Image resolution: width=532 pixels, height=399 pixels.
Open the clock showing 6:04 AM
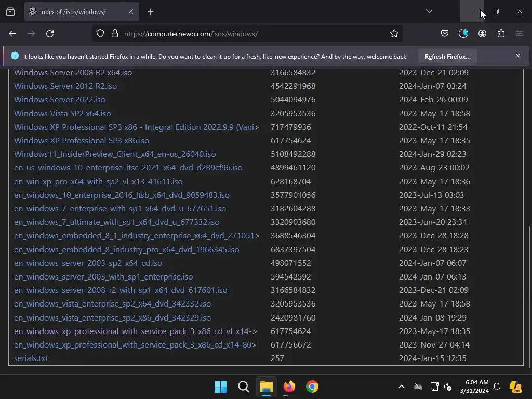(x=474, y=387)
